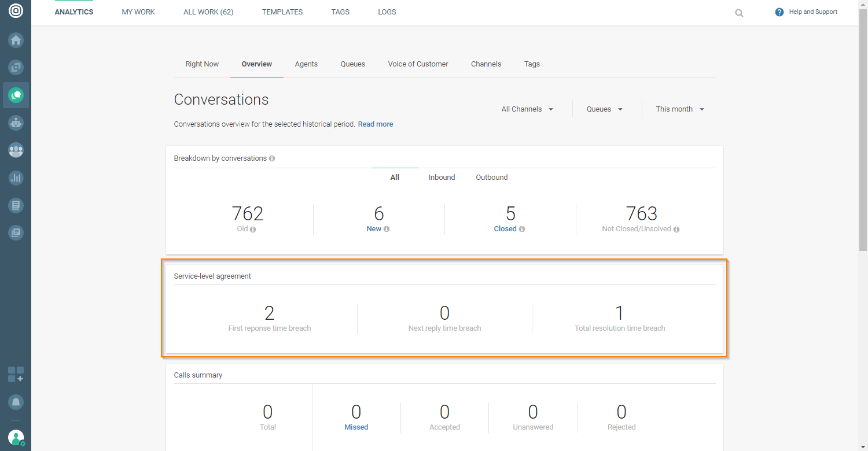Screen dimensions: 868x451
Task: Open the This month period dropdown
Action: [680, 109]
